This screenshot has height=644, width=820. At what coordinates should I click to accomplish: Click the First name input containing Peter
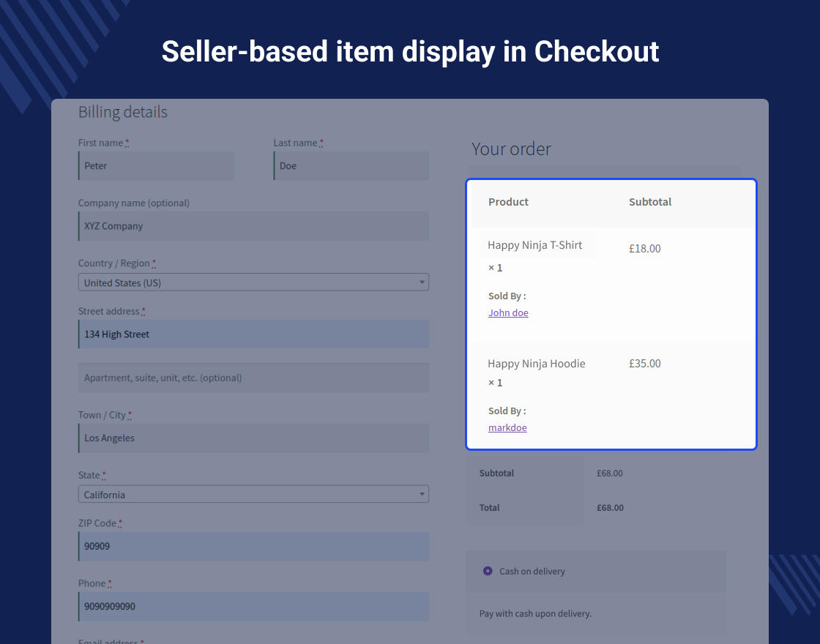pos(155,165)
